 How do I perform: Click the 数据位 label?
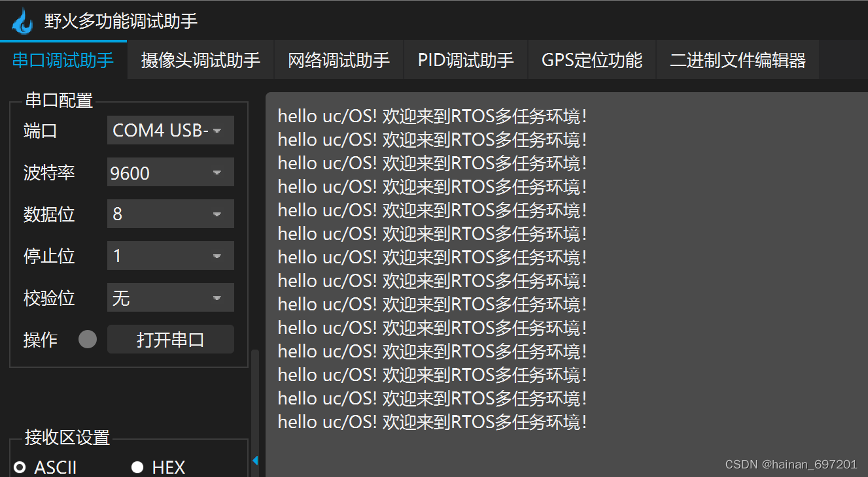[49, 214]
